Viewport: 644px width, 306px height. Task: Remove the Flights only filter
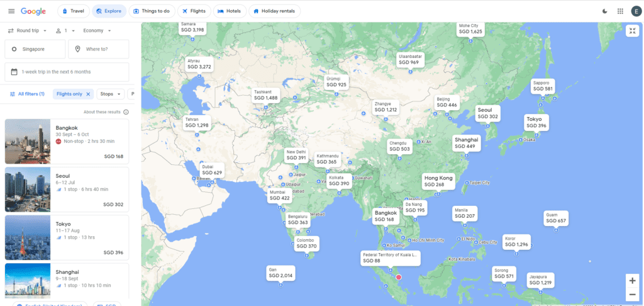pos(88,94)
